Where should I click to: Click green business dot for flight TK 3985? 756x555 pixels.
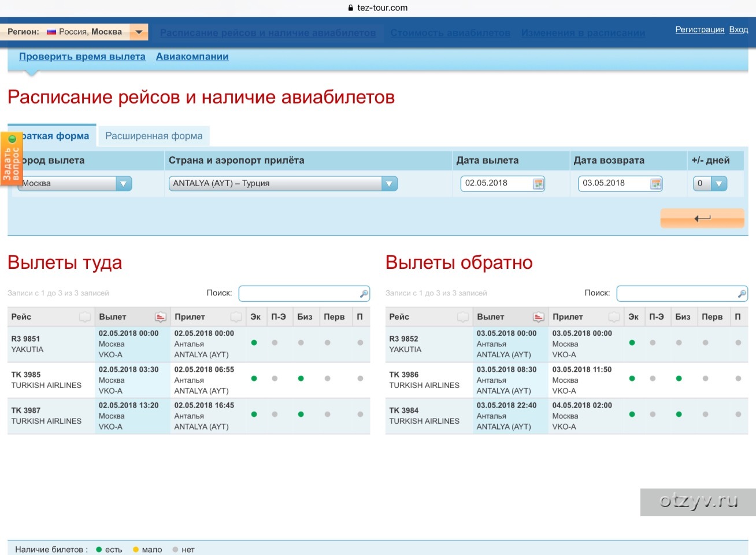301,379
